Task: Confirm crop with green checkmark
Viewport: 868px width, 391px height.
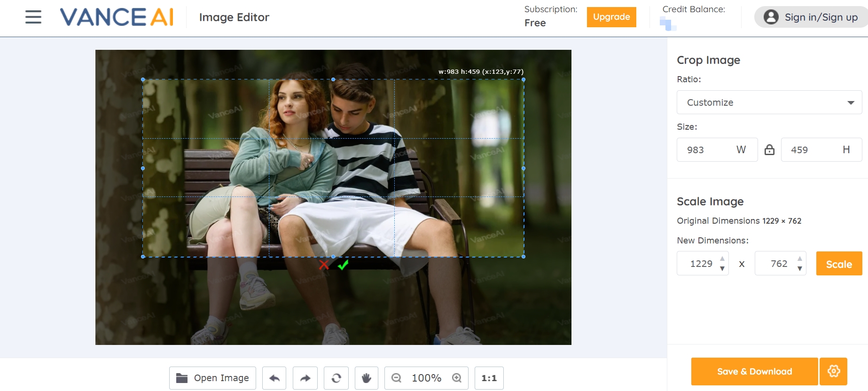Action: 343,265
